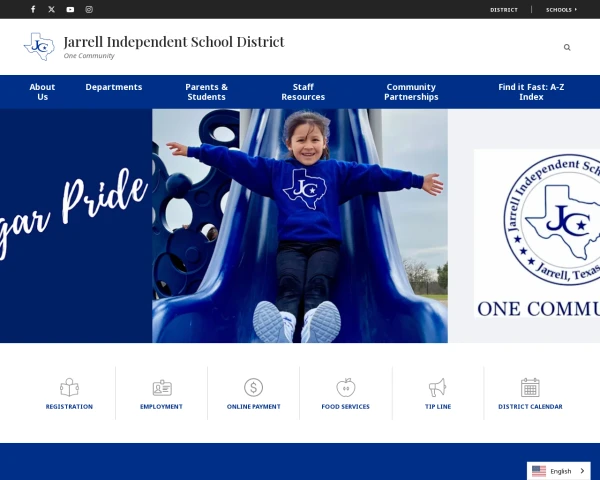Click the District link in top bar
This screenshot has height=480, width=600.
[504, 9]
